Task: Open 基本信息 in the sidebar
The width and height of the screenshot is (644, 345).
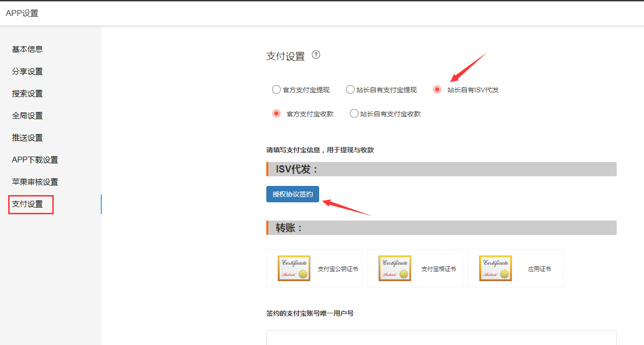Action: click(27, 49)
